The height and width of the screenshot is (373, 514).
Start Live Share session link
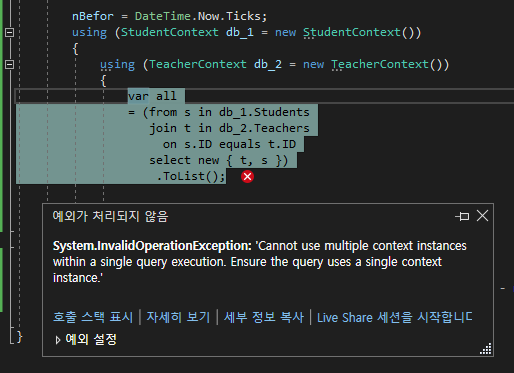click(x=394, y=317)
